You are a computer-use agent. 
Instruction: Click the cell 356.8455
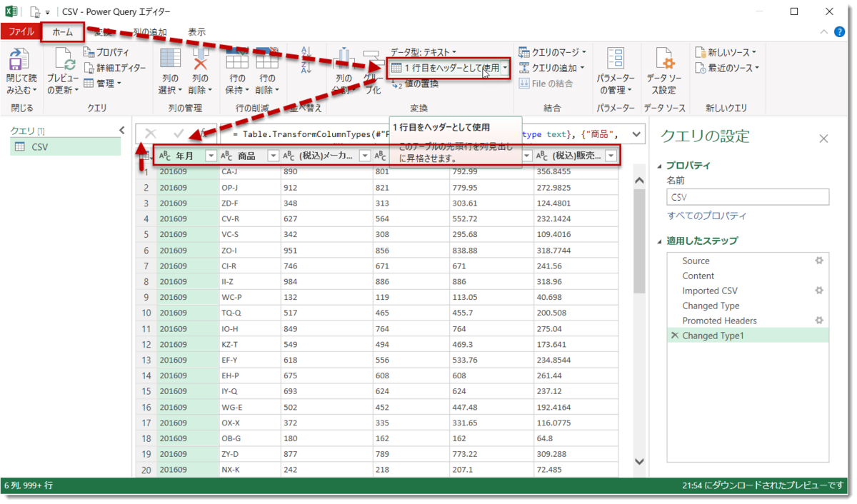click(x=576, y=171)
